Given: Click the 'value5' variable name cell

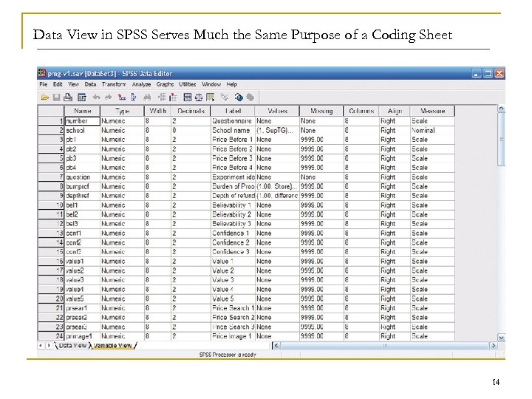Looking at the screenshot, I should (x=83, y=299).
